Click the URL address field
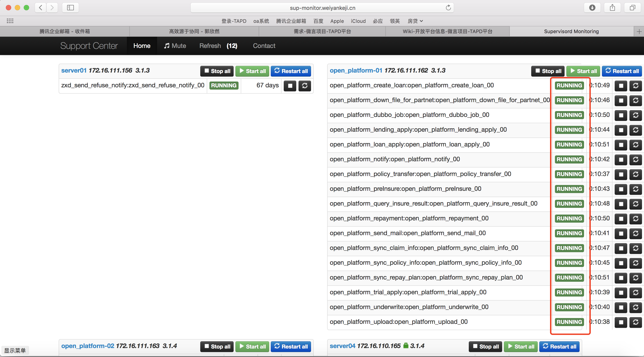 (x=322, y=8)
